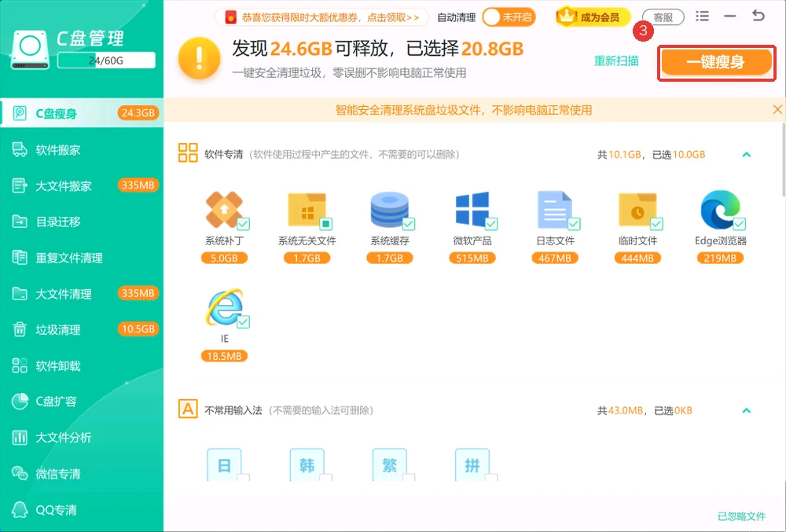
Task: Open 微信专清 in the sidebar
Action: tap(82, 473)
